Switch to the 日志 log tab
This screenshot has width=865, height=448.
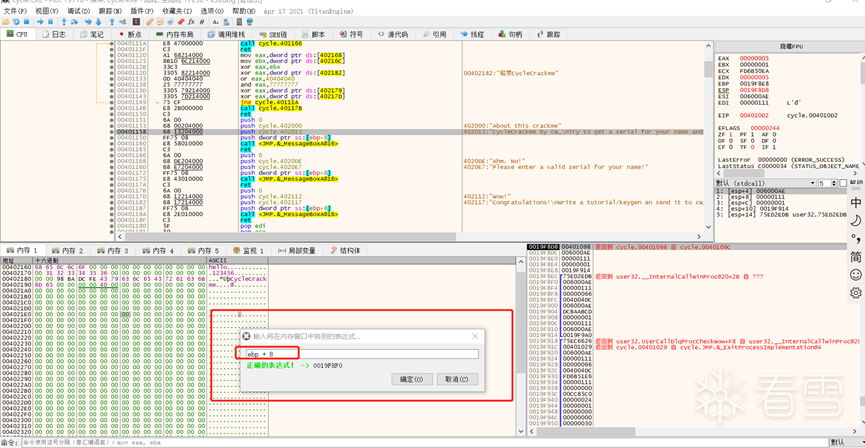53,34
